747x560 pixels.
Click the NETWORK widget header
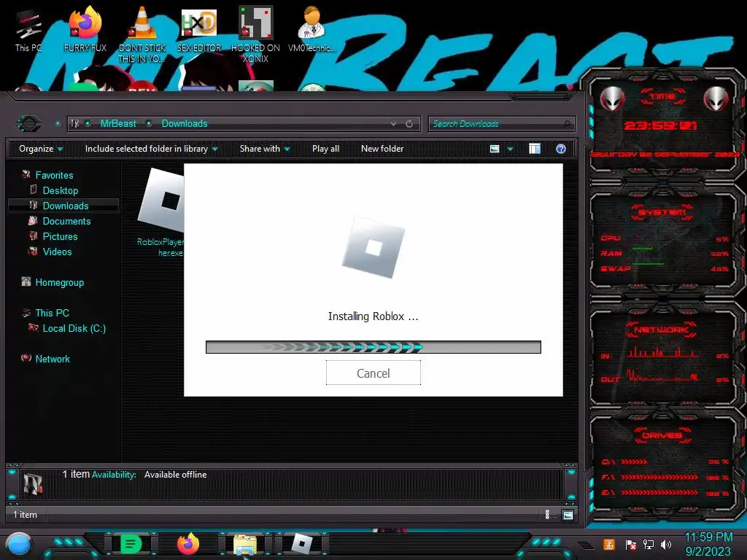pyautogui.click(x=661, y=330)
